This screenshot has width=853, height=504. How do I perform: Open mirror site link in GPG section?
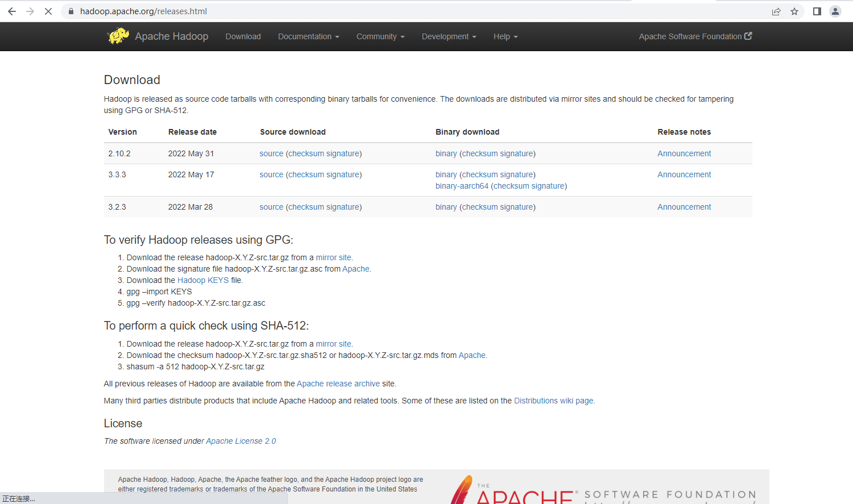point(334,257)
